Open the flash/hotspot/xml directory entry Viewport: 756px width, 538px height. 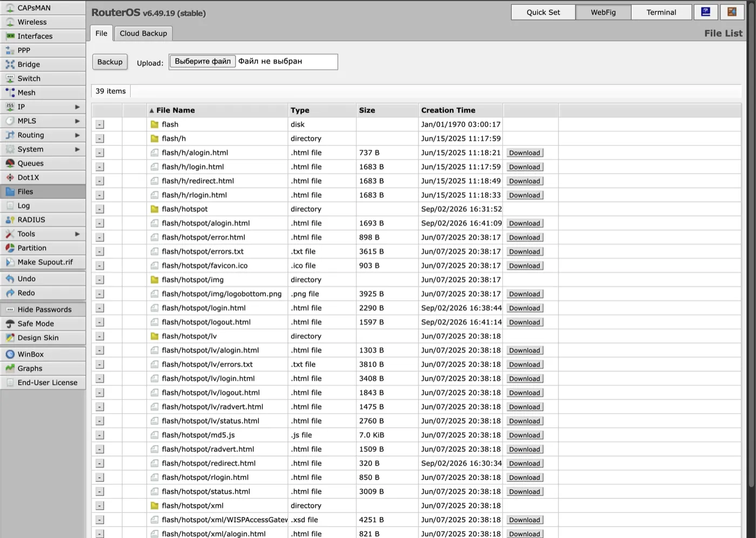[x=192, y=506]
